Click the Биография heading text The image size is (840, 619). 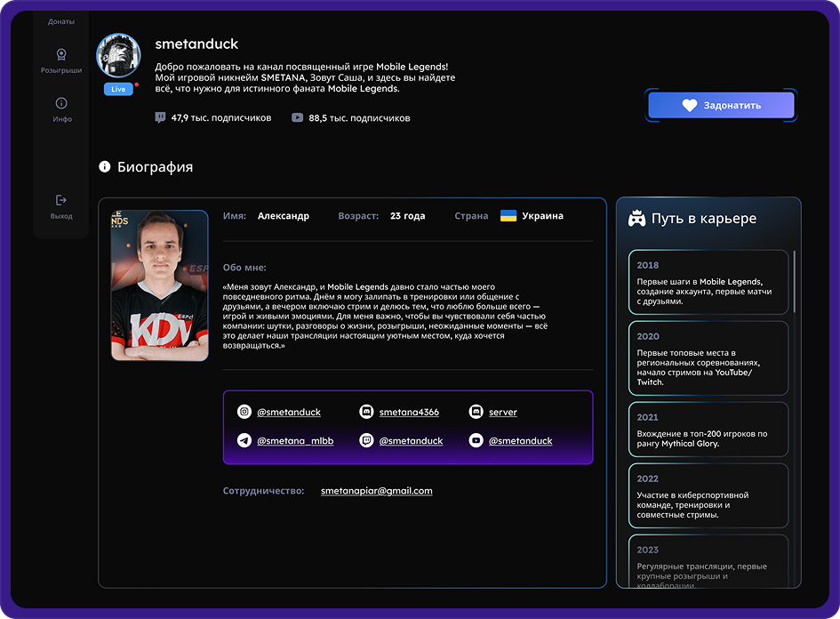(156, 166)
